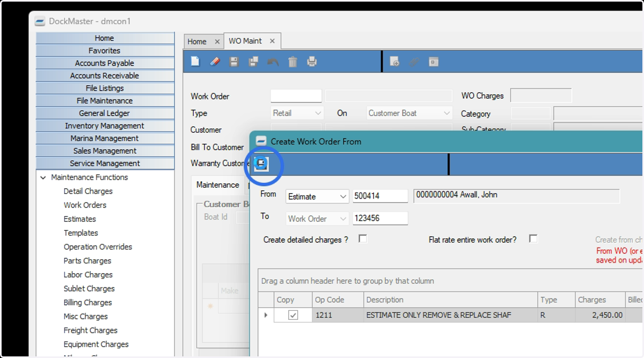Open Accounts Receivable section

point(105,76)
